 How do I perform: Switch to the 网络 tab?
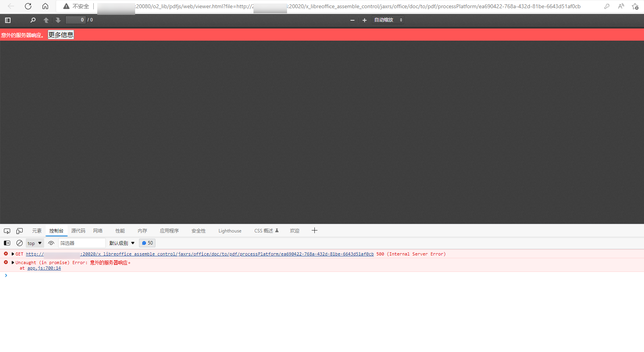pos(98,231)
